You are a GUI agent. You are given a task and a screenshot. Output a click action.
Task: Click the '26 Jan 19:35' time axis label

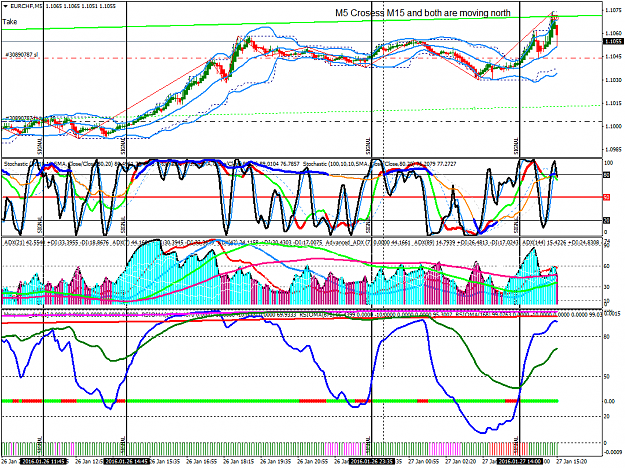[x=274, y=461]
